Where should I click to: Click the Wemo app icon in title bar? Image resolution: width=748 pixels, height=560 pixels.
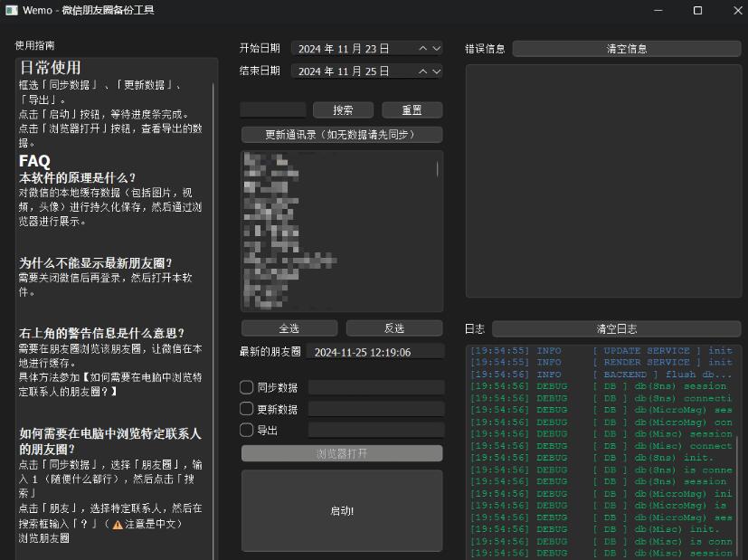coord(13,11)
